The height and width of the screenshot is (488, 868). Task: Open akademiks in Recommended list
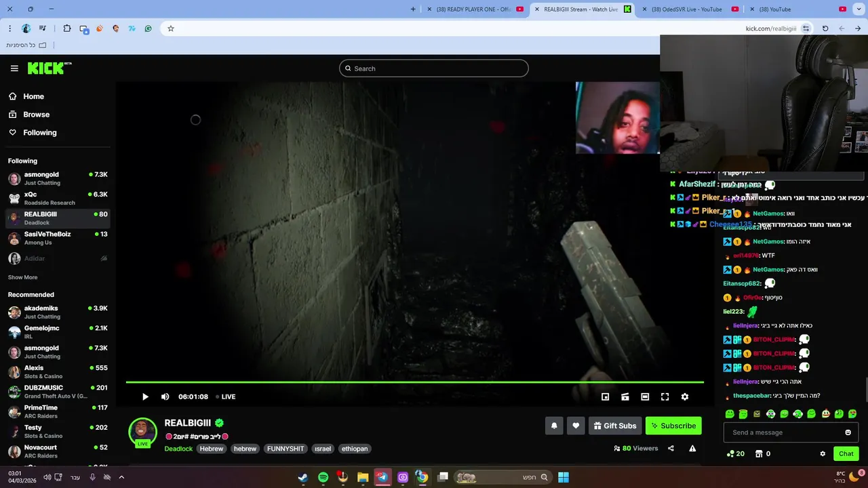[58, 312]
